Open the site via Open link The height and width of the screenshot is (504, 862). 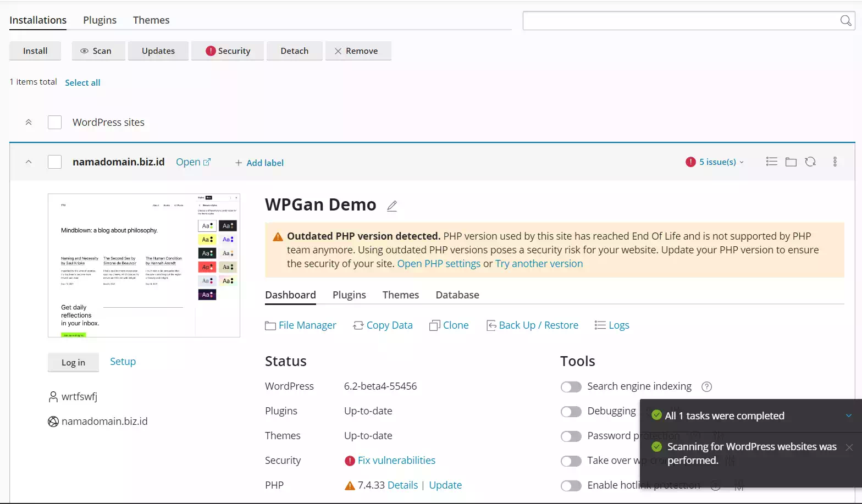click(x=193, y=162)
